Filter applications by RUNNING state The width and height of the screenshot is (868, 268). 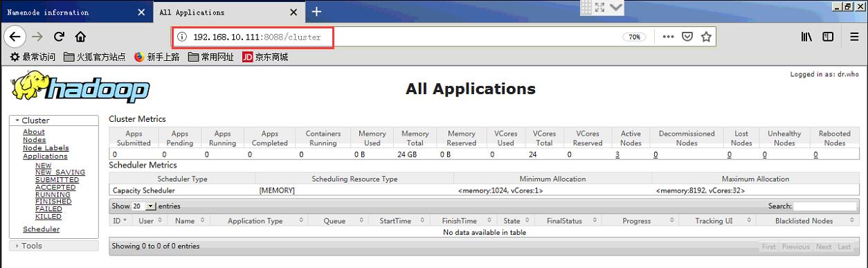point(53,195)
